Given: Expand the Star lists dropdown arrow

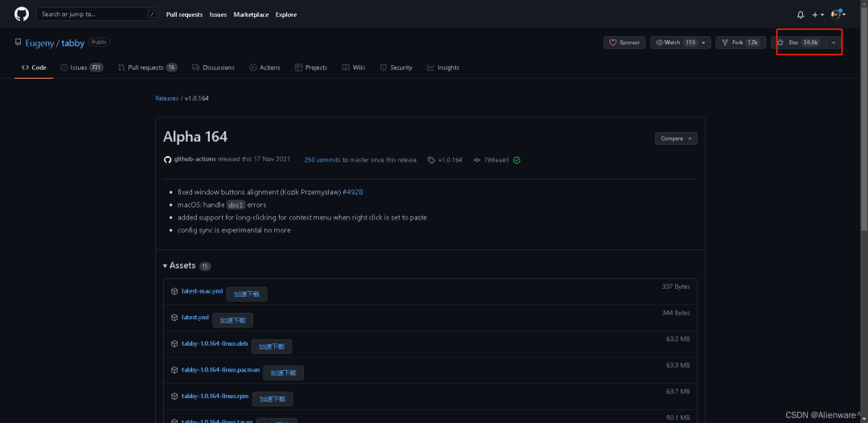Looking at the screenshot, I should point(833,43).
